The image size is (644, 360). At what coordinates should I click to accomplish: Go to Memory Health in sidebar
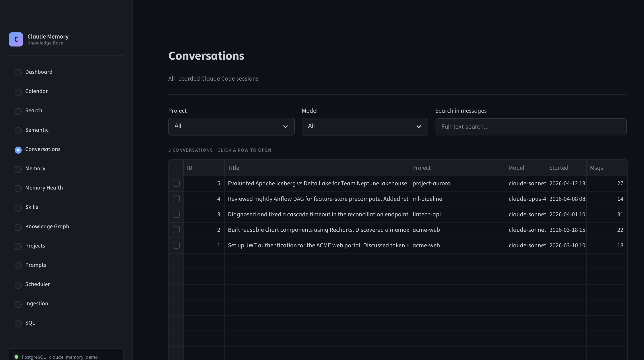click(44, 188)
